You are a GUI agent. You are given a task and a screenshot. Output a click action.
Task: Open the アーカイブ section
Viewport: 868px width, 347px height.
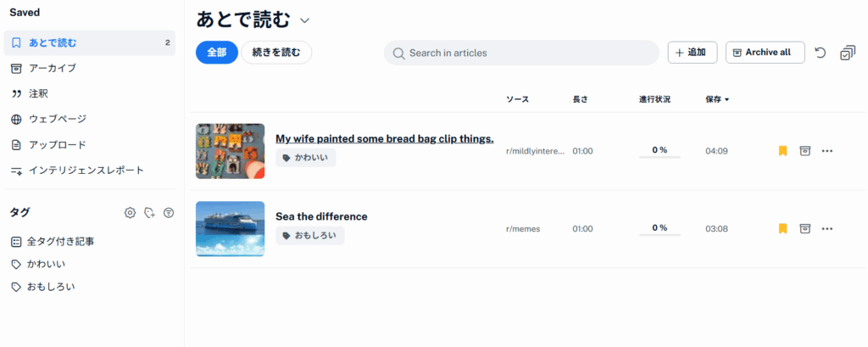coord(53,68)
